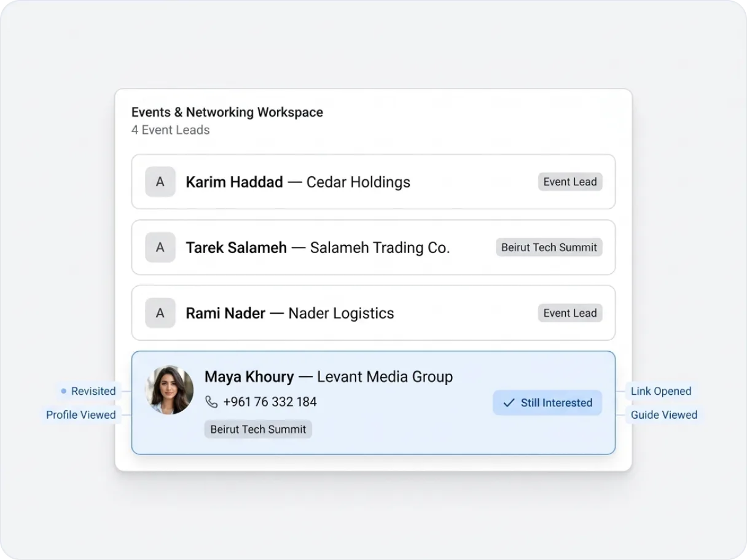Click Maya Khoury's profile photo
Viewport: 747px width, 560px height.
click(x=169, y=389)
